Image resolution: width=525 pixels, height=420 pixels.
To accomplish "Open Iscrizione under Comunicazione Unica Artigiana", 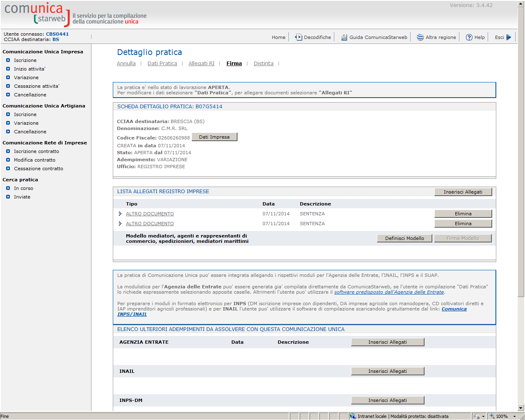I will (25, 114).
